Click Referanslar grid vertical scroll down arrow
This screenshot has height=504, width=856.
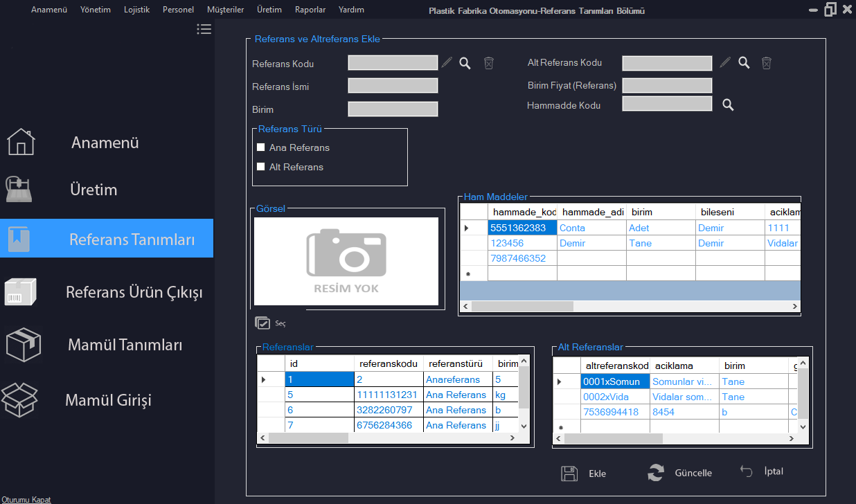tap(524, 426)
